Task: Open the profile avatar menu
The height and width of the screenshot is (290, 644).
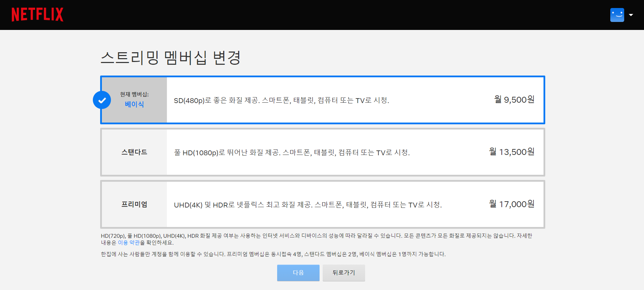Action: click(x=617, y=15)
